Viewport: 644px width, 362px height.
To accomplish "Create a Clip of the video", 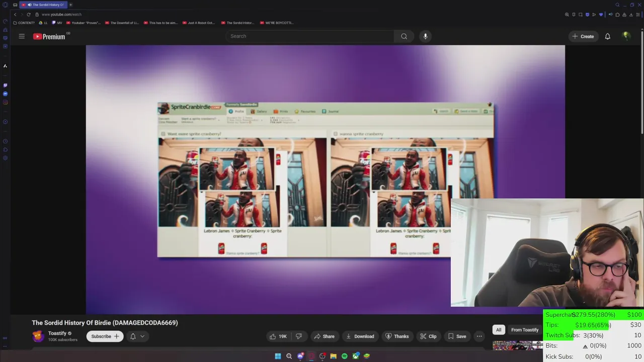I will coord(428,336).
